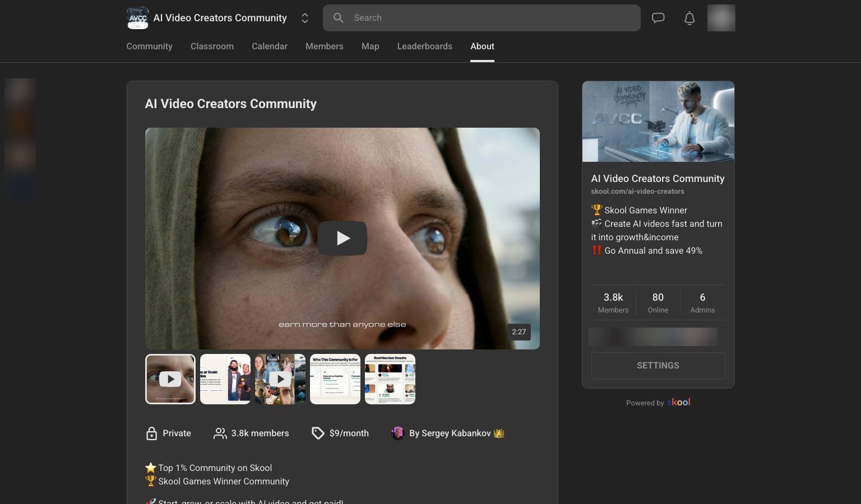861x504 pixels.
Task: Go to the Members tab
Action: tap(325, 46)
